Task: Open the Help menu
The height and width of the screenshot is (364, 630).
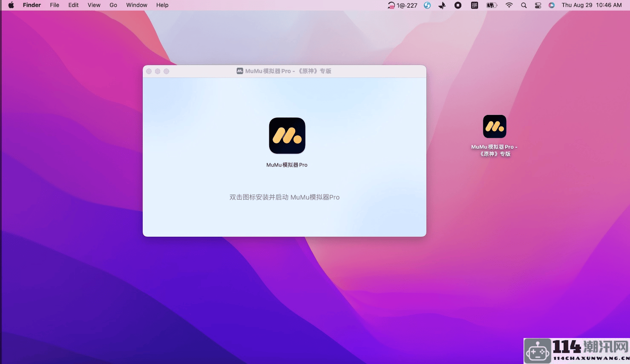Action: tap(162, 5)
